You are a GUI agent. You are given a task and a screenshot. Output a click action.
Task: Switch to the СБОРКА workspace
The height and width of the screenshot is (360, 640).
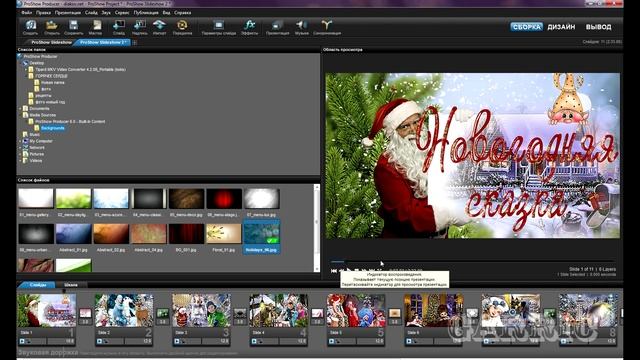tap(526, 27)
